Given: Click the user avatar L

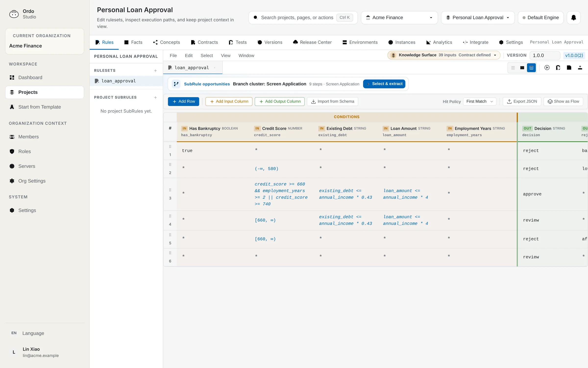Looking at the screenshot, I should click(x=14, y=352).
